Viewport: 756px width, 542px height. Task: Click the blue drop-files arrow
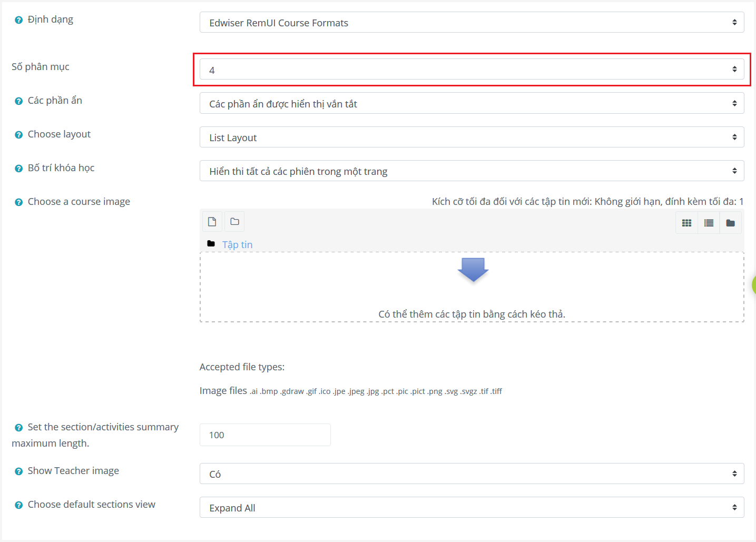473,270
